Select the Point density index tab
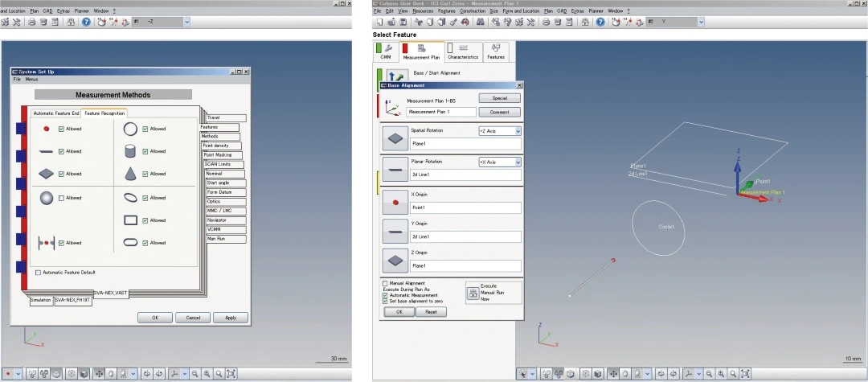Viewport: 868px width, 382px height. pyautogui.click(x=218, y=146)
